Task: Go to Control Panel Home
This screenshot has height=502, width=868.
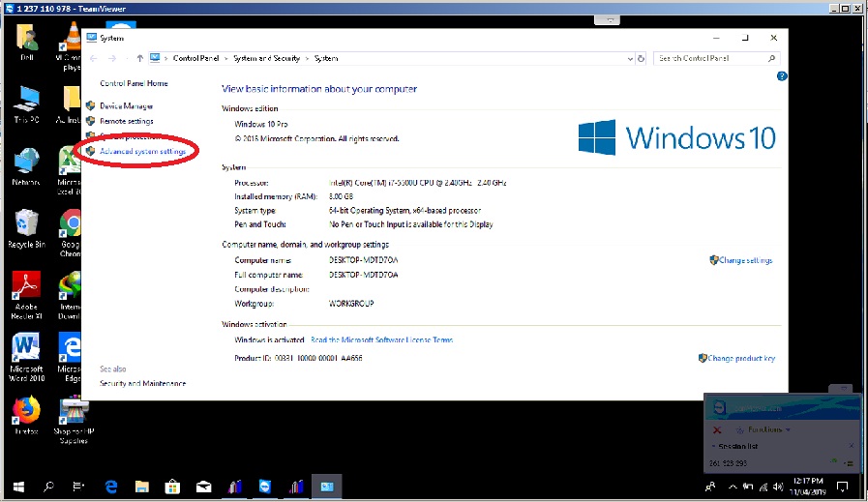Action: coord(134,84)
